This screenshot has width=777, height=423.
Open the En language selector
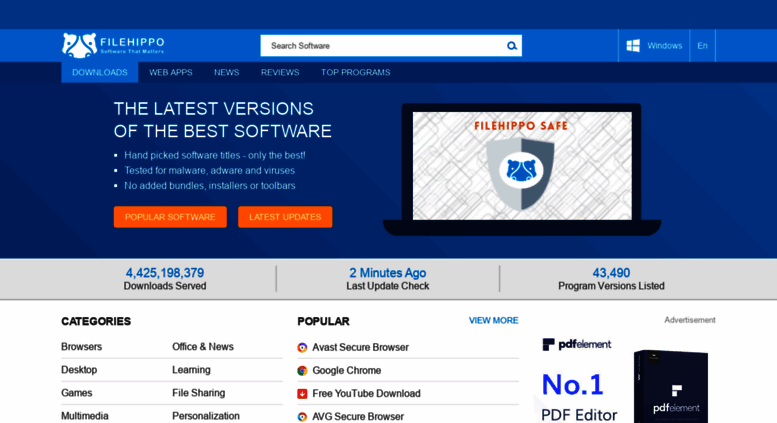pos(702,46)
